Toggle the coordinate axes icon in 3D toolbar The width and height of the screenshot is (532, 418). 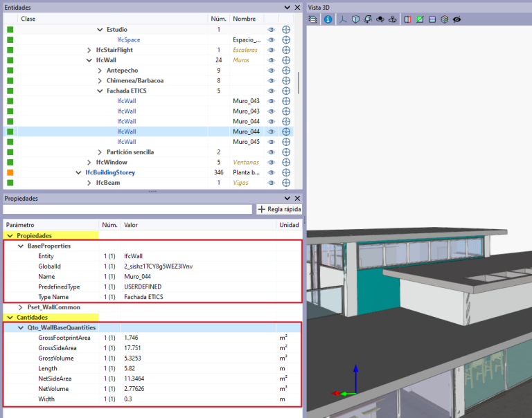[x=344, y=19]
